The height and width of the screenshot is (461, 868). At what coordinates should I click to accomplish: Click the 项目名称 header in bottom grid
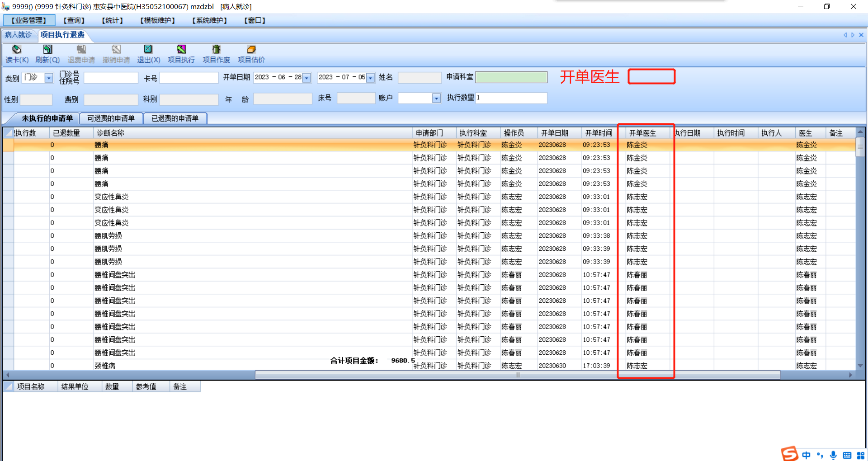pyautogui.click(x=36, y=386)
